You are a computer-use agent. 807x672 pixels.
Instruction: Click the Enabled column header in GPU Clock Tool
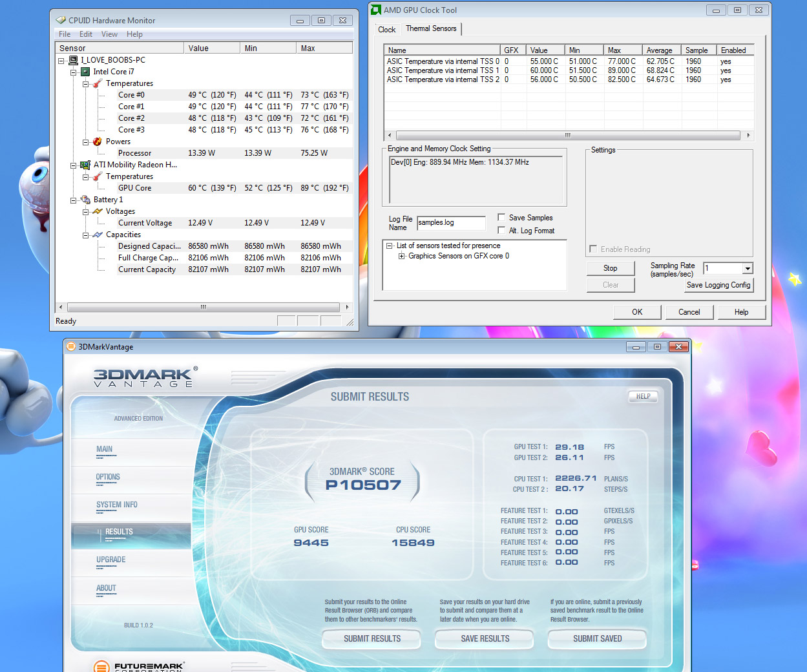coord(735,50)
